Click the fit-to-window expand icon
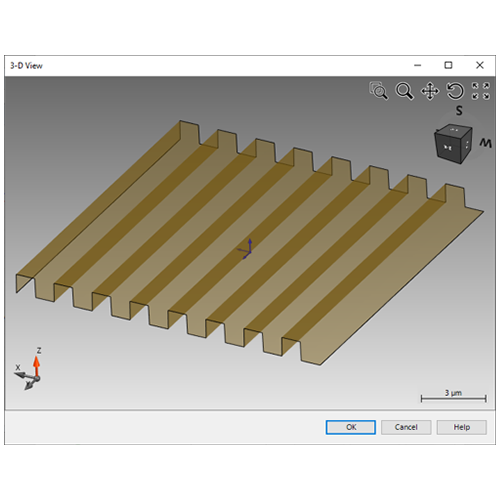 (x=481, y=91)
